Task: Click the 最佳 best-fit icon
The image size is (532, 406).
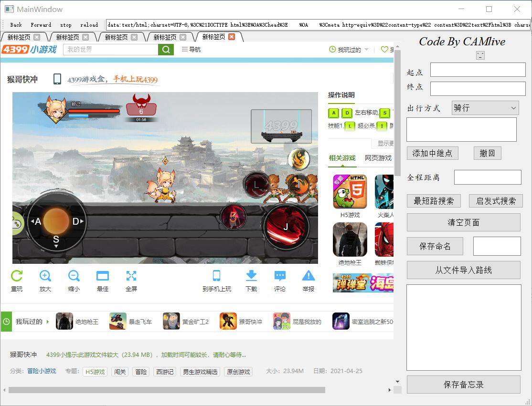Action: (x=103, y=276)
